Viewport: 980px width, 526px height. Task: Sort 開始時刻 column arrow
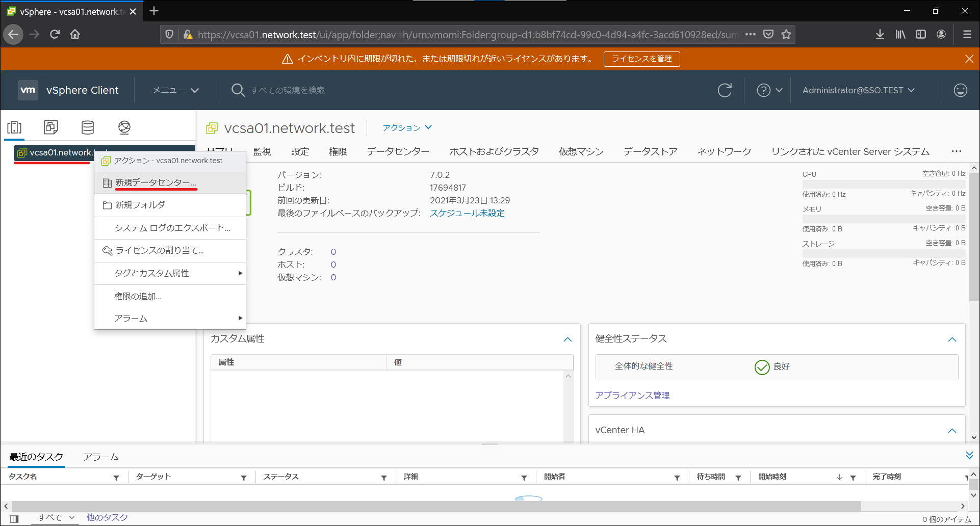click(839, 478)
